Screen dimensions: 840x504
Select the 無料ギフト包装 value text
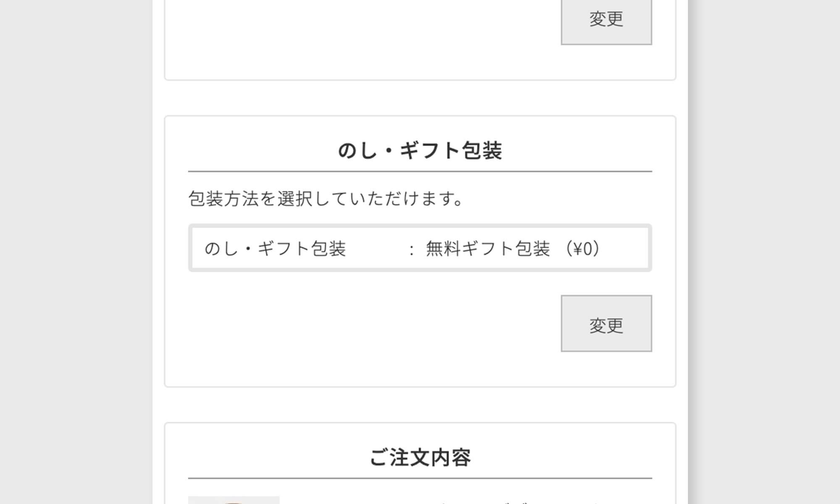click(488, 249)
